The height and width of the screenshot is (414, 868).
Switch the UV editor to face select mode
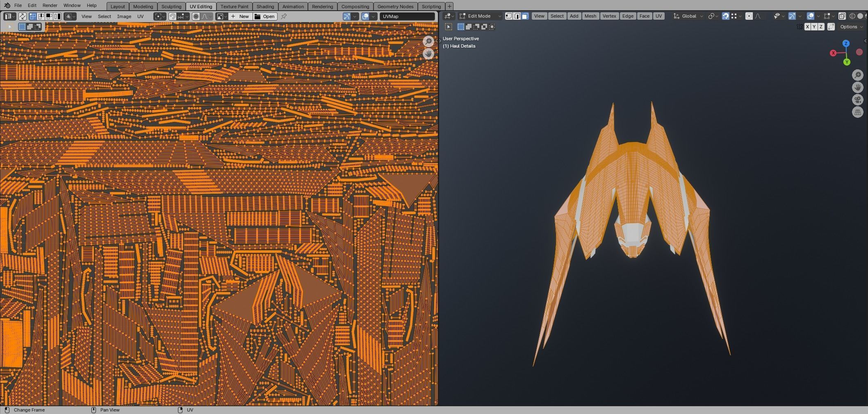(49, 16)
